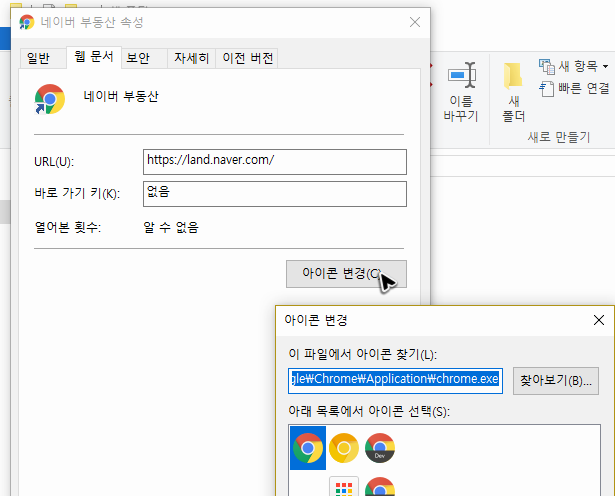615x496 pixels.
Task: Click the Chrome icon in properties title bar
Action: coord(27,22)
